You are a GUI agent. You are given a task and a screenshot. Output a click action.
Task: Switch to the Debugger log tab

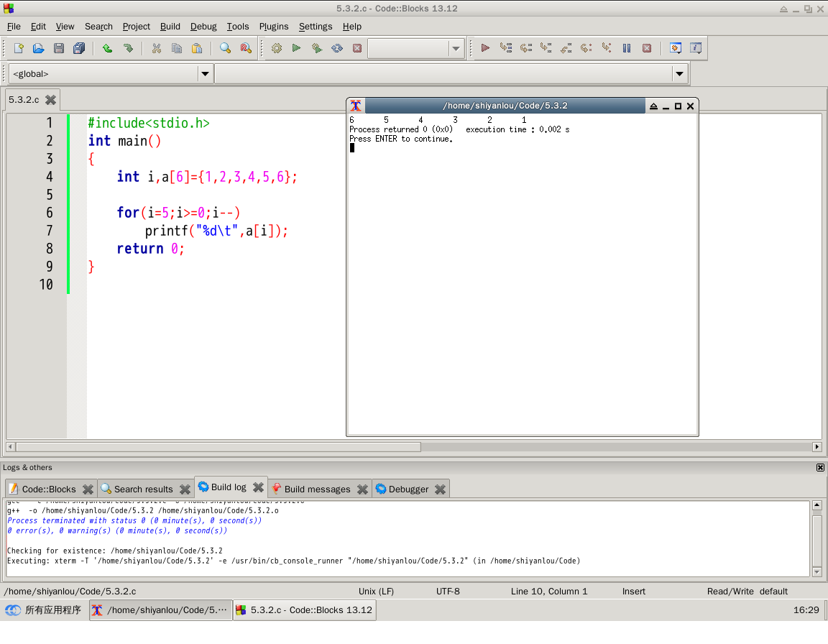point(408,489)
